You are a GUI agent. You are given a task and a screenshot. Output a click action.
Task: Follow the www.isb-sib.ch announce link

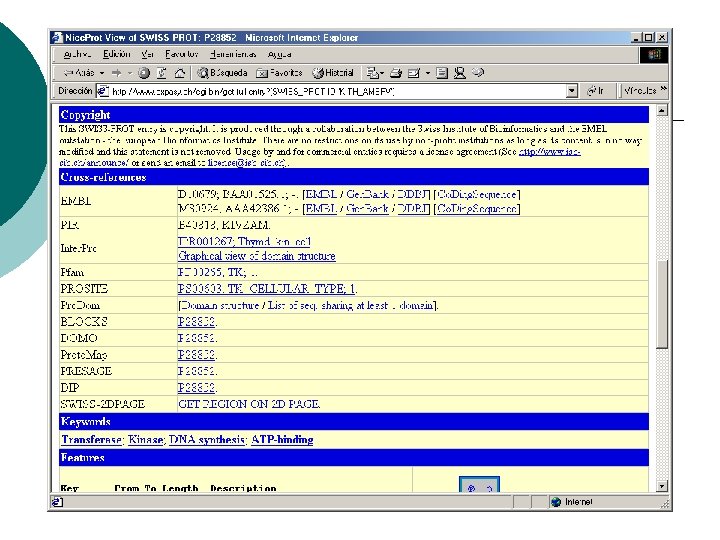[x=550, y=152]
